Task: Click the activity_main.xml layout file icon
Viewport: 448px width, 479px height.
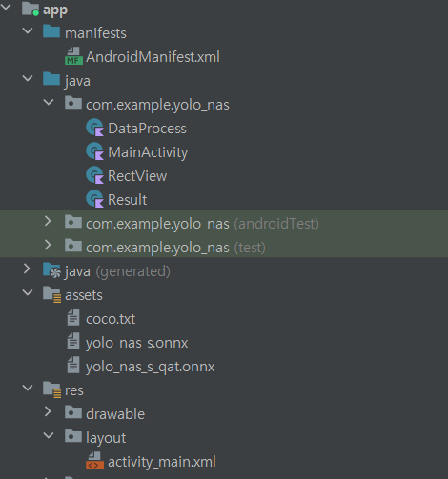Action: click(x=94, y=461)
